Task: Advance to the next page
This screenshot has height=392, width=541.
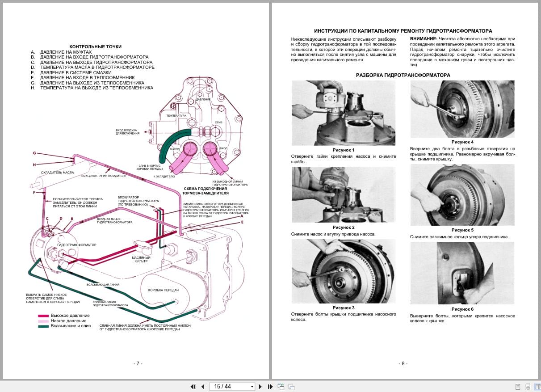Action: 260,386
